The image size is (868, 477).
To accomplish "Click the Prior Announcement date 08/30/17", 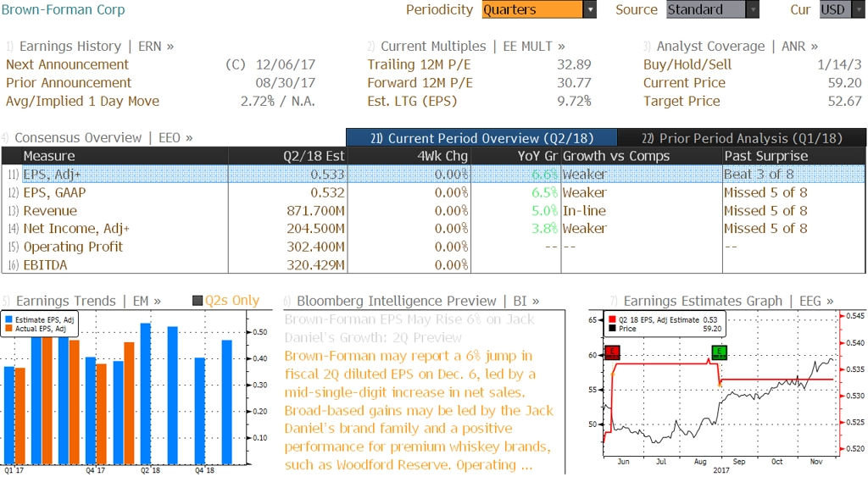I will [285, 83].
